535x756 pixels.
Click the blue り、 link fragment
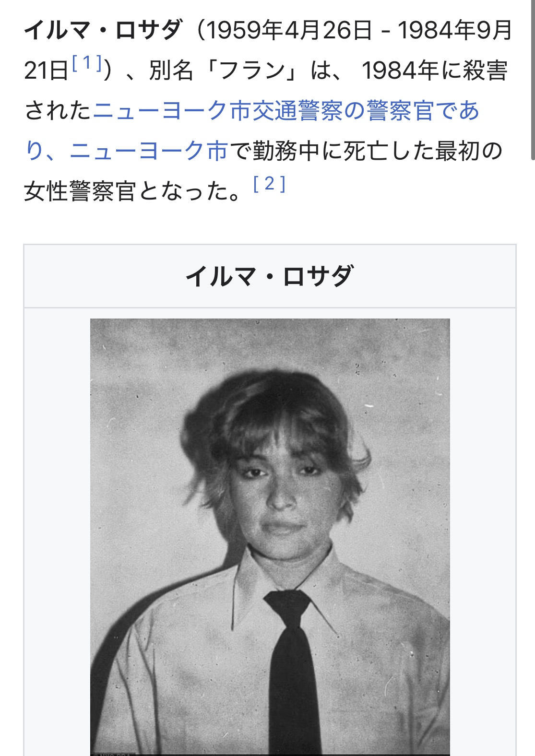click(45, 151)
